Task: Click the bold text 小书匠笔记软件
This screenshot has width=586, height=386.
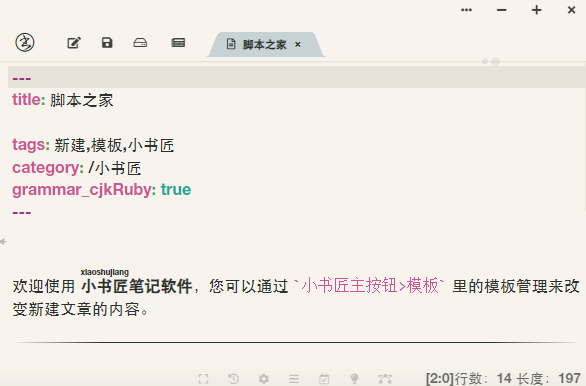Action: [136, 287]
